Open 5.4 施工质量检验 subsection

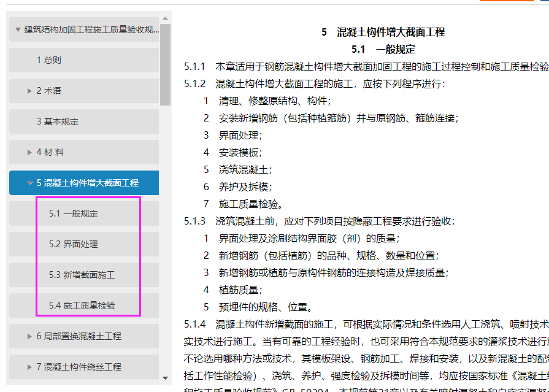[82, 306]
